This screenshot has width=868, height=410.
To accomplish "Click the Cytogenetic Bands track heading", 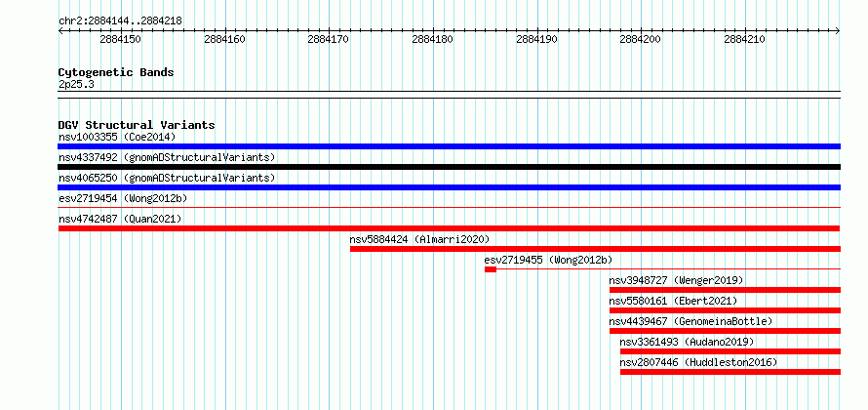I will coord(116,72).
